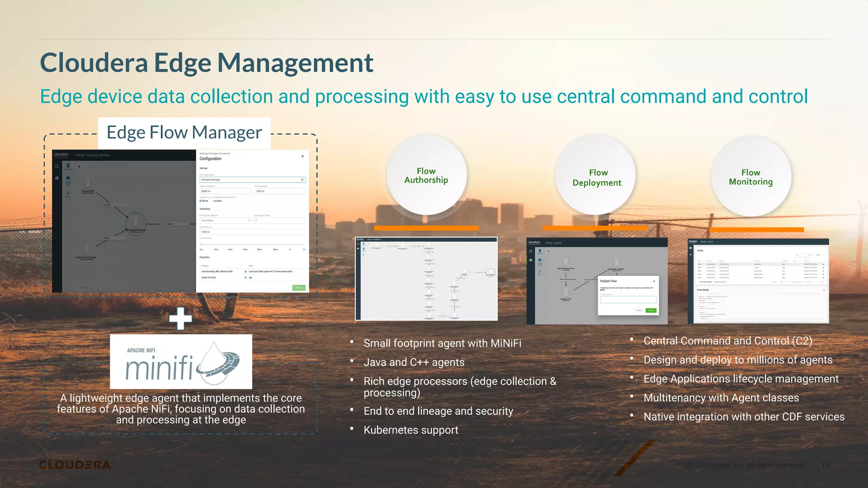
Task: Click the Edge Flow Manager heading
Action: [184, 132]
